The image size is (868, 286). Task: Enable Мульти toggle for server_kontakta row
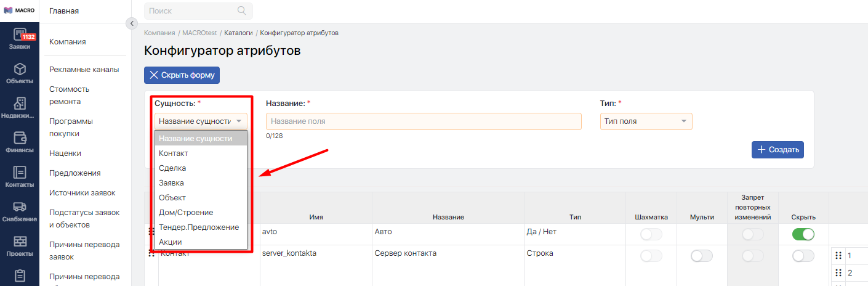click(702, 256)
